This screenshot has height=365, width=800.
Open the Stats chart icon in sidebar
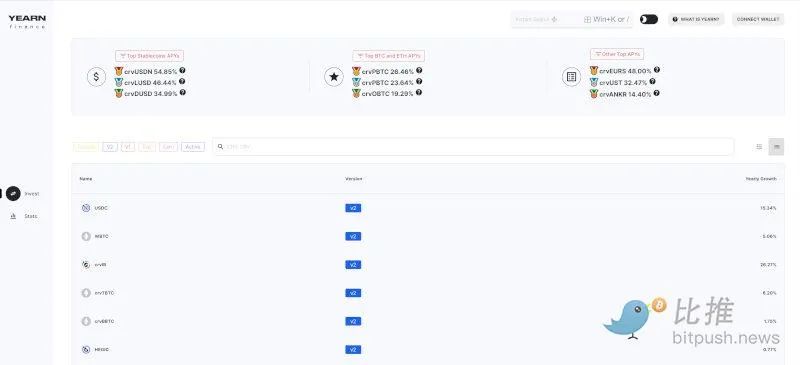click(13, 216)
